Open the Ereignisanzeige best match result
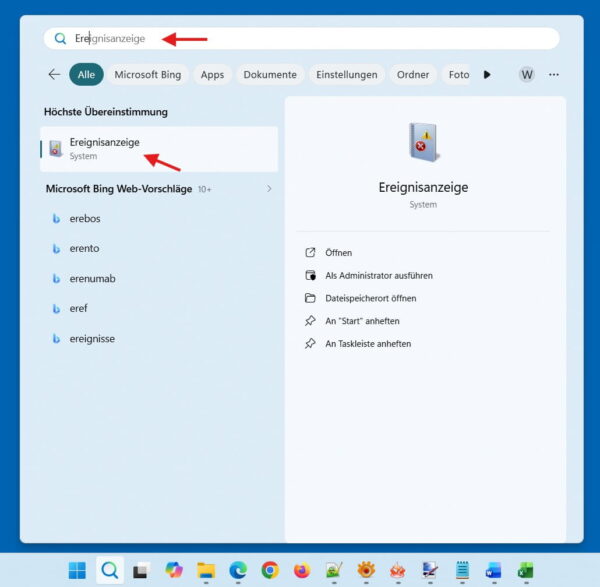The width and height of the screenshot is (600, 587). click(x=159, y=149)
